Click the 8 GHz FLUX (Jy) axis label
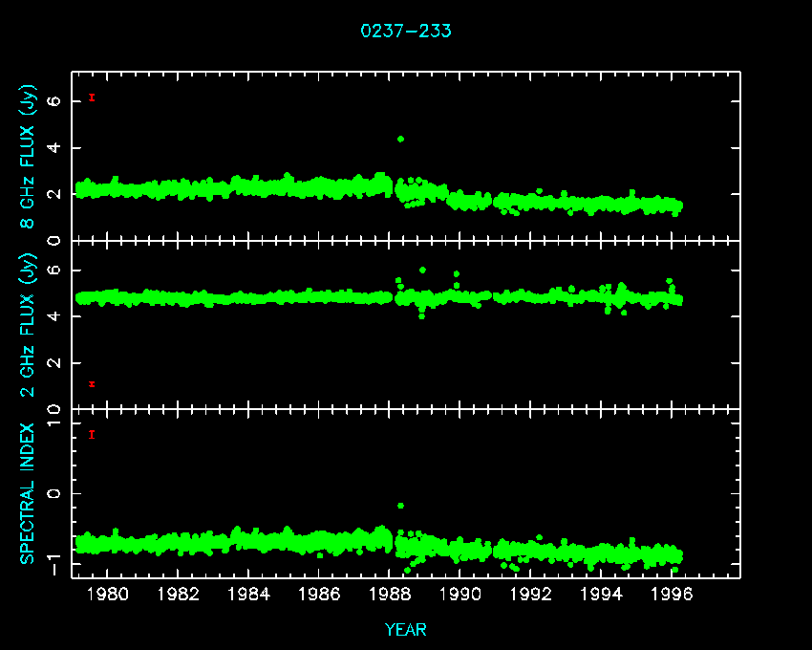The width and height of the screenshot is (812, 650). pyautogui.click(x=29, y=157)
